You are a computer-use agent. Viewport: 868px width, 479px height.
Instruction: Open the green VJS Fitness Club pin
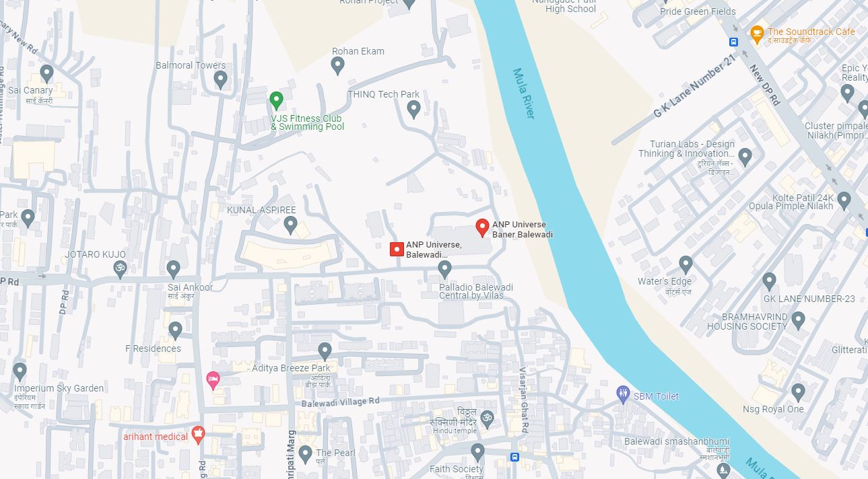(276, 102)
